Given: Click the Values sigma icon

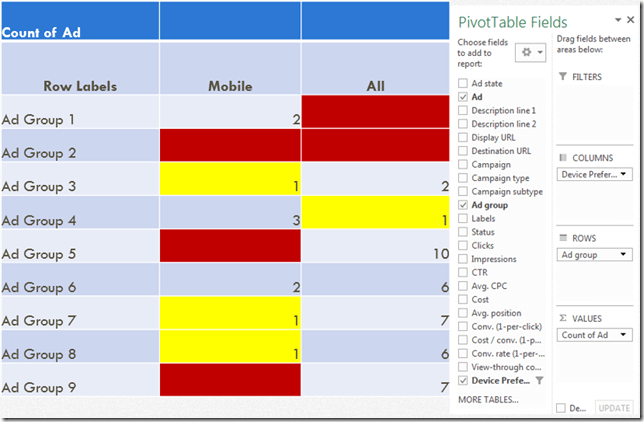Looking at the screenshot, I should (x=563, y=318).
